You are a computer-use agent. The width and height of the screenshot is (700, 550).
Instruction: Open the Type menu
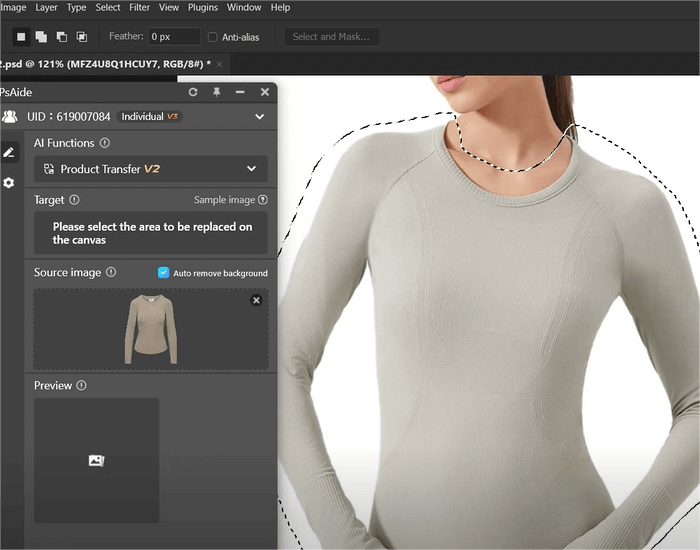pos(76,8)
